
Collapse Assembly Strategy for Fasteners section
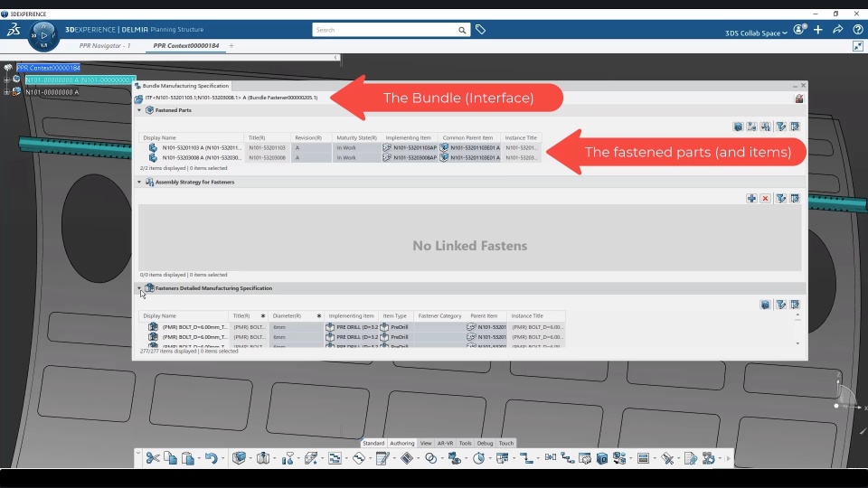click(139, 182)
